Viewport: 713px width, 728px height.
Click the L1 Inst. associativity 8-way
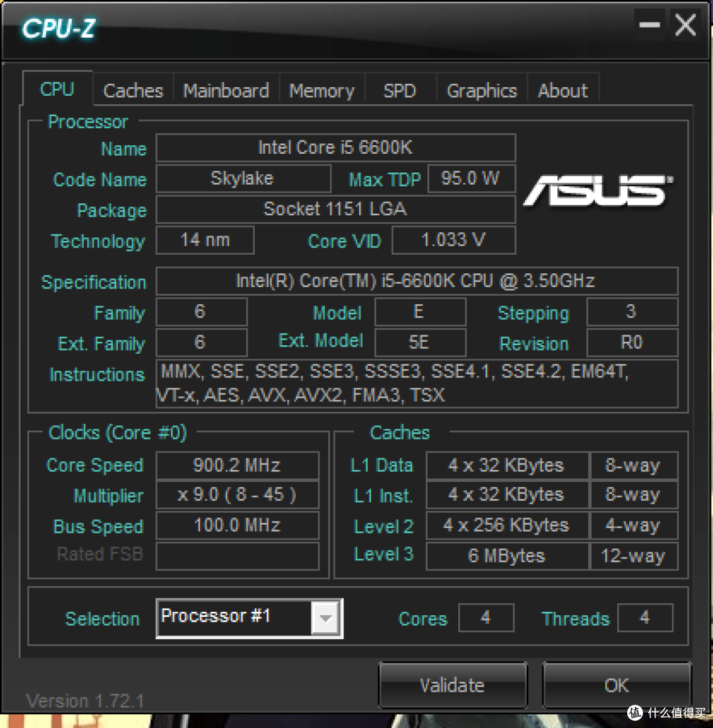pyautogui.click(x=634, y=495)
